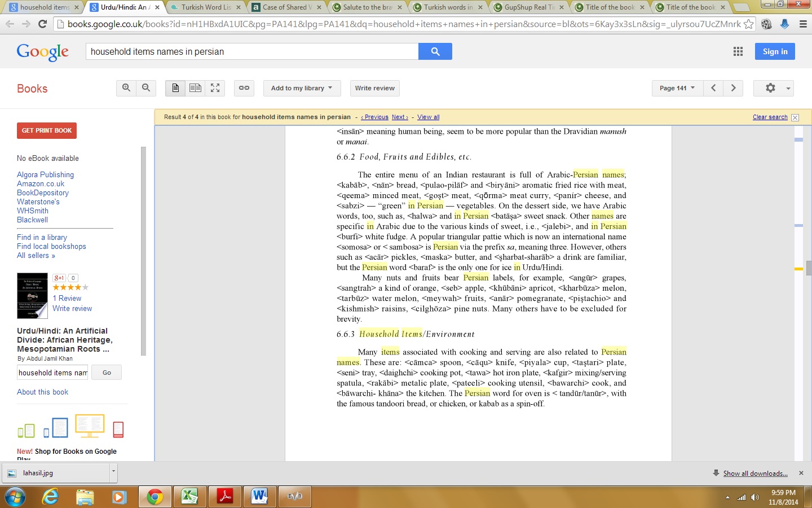Expand the Add to my library dropdown

point(302,88)
